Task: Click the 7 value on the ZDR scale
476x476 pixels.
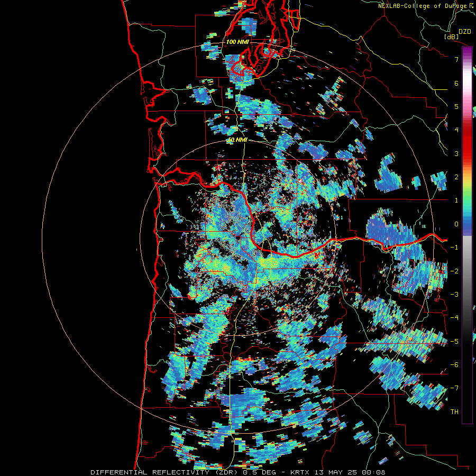Action: (x=456, y=59)
